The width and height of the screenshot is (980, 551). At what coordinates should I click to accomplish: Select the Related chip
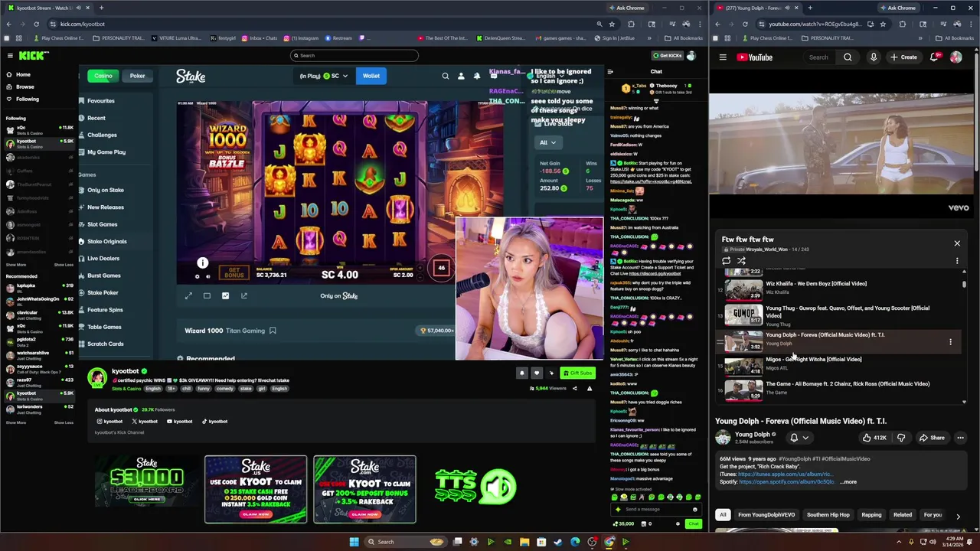903,515
